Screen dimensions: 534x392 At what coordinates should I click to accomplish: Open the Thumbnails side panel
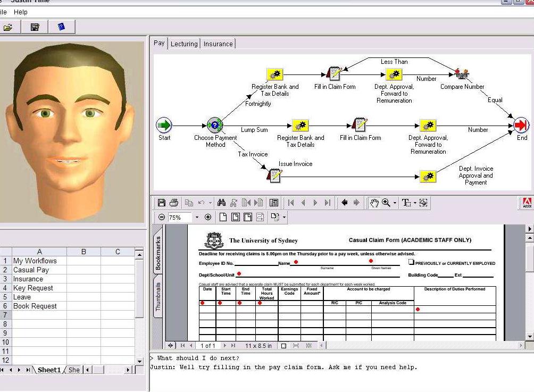coord(157,297)
